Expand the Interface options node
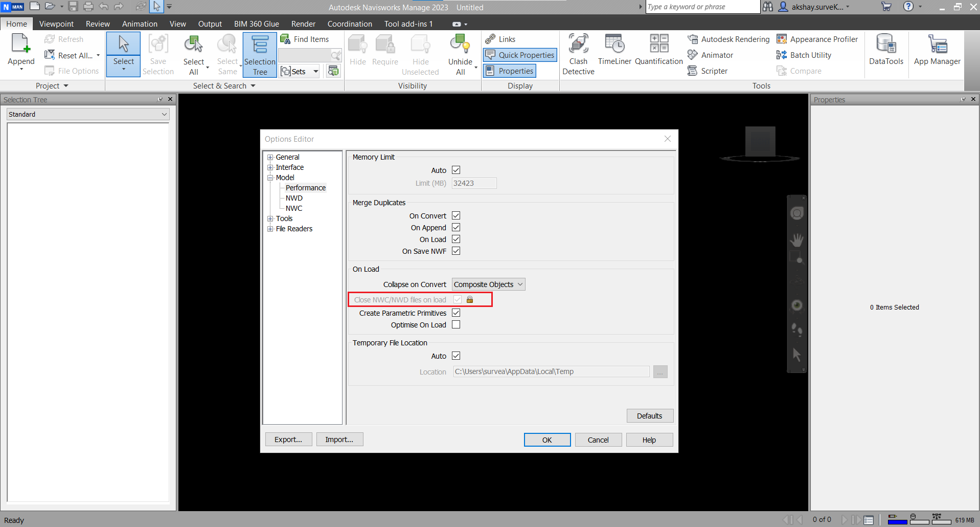Viewport: 980px width, 527px height. coord(270,167)
